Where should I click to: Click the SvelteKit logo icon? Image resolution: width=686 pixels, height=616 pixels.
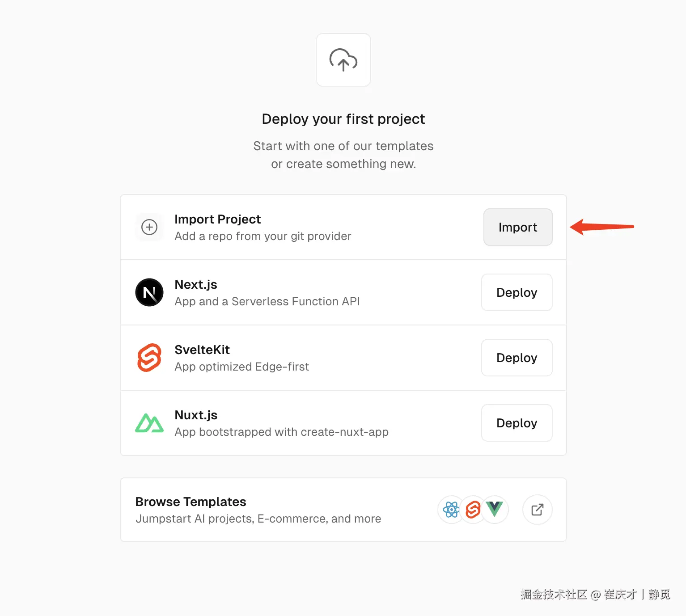(149, 358)
